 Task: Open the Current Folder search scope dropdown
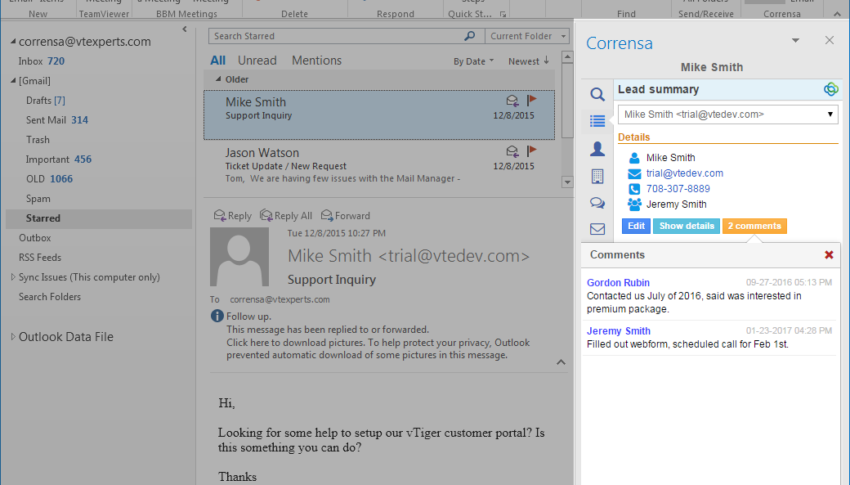click(527, 36)
